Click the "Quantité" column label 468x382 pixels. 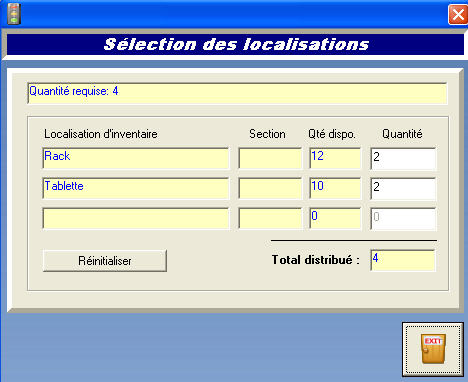402,134
